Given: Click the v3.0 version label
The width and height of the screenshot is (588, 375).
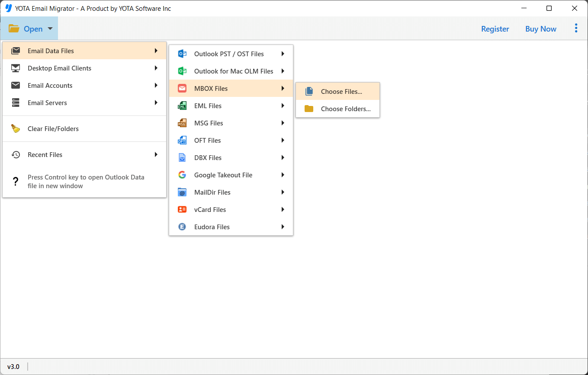Looking at the screenshot, I should coord(13,366).
